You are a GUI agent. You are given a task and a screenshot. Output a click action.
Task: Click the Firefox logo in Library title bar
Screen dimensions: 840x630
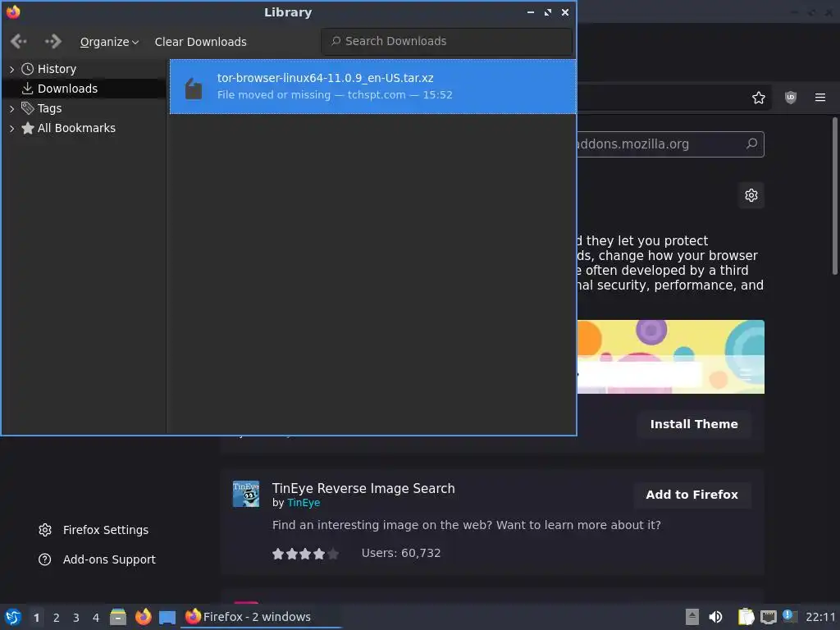point(13,11)
